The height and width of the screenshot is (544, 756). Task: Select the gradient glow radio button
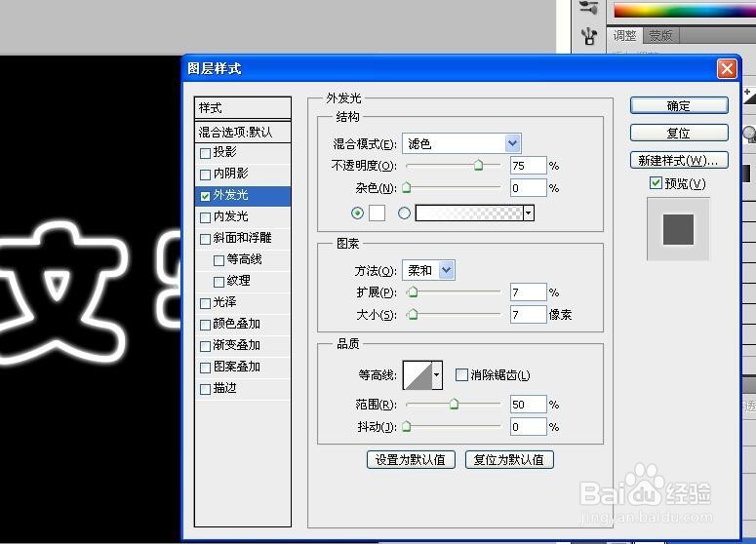pos(404,213)
